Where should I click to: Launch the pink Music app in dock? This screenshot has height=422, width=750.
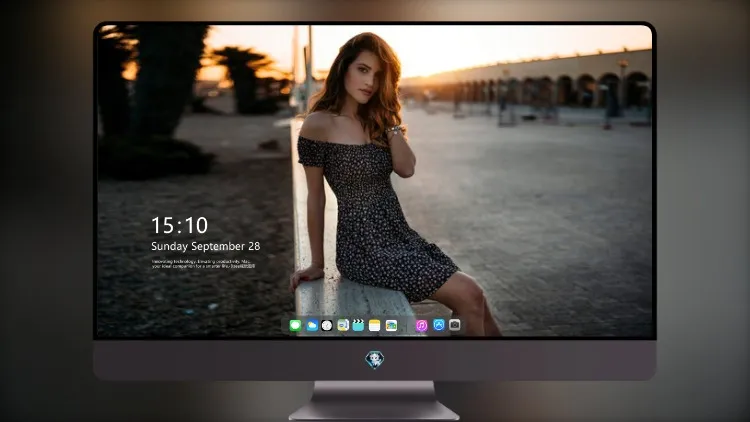pos(421,326)
